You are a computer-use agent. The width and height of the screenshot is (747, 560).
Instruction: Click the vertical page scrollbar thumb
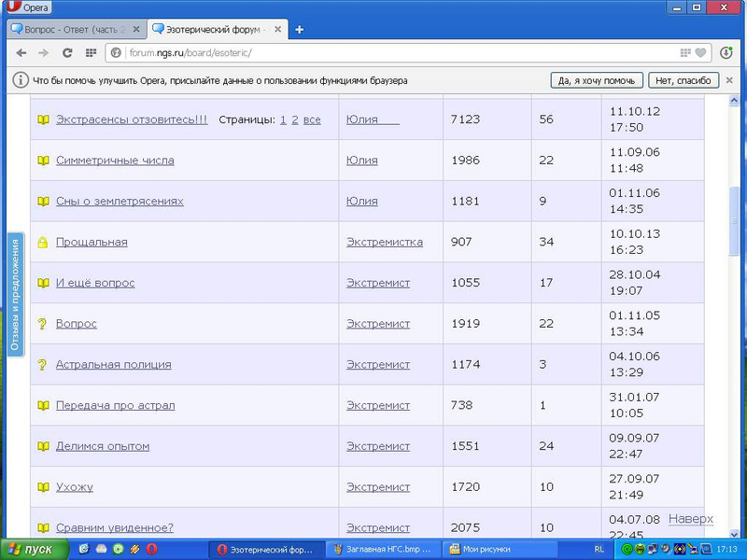(735, 219)
